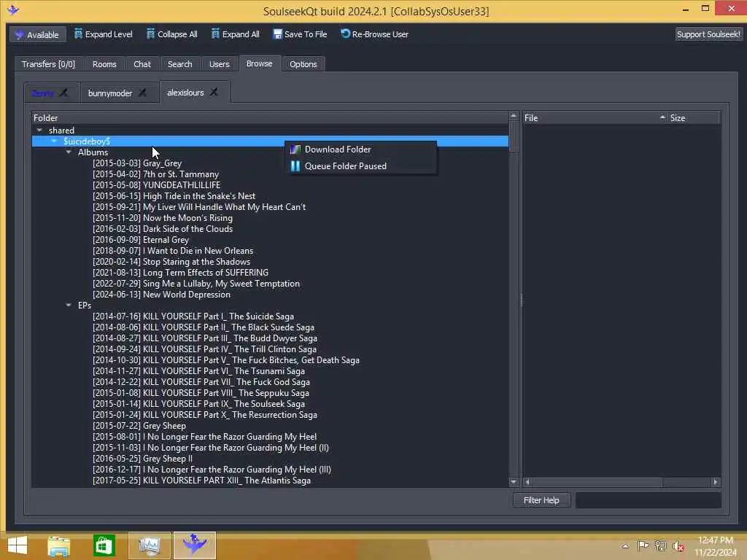Toggle the Available status button
The image size is (747, 560).
click(x=37, y=35)
